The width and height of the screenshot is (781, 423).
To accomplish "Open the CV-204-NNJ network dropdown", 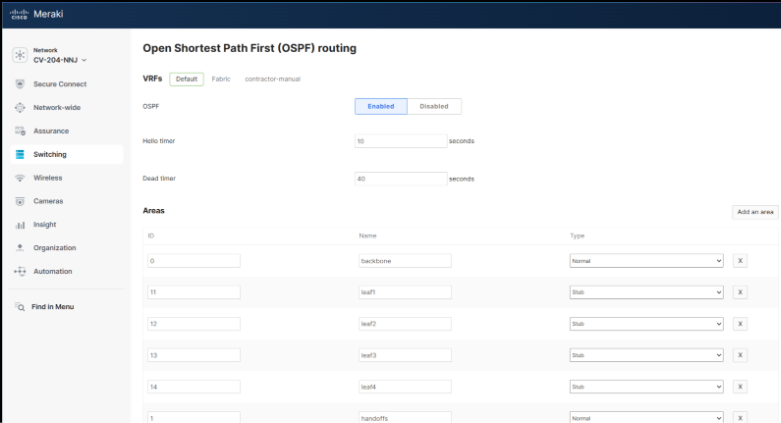I will pyautogui.click(x=60, y=60).
